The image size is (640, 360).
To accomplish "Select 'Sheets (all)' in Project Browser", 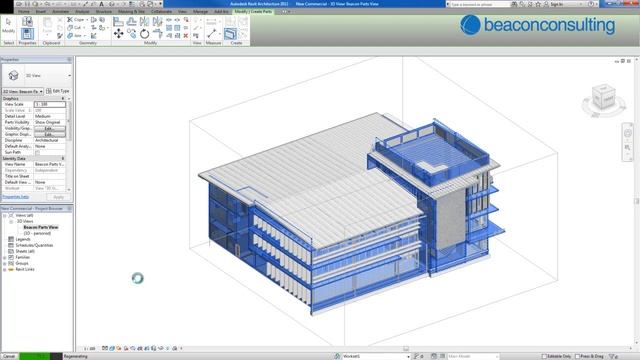I will click(25, 251).
